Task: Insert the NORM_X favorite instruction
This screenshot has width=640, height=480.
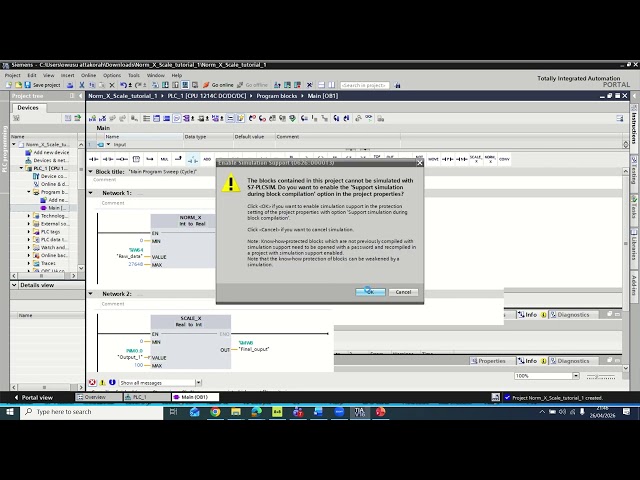Action: point(490,159)
